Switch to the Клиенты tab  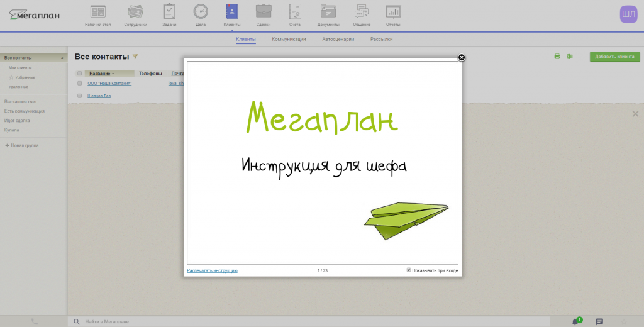[246, 40]
